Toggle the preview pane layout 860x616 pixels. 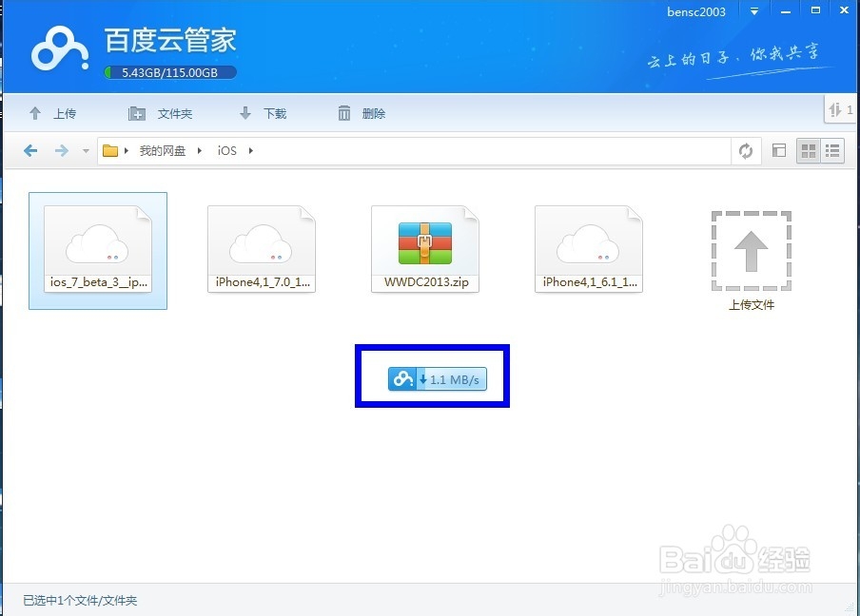coord(777,150)
